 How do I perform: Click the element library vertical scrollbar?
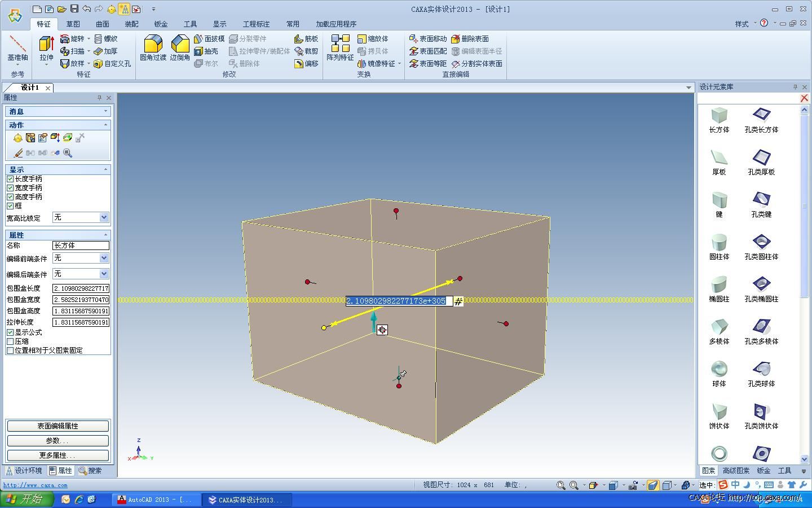pyautogui.click(x=805, y=284)
